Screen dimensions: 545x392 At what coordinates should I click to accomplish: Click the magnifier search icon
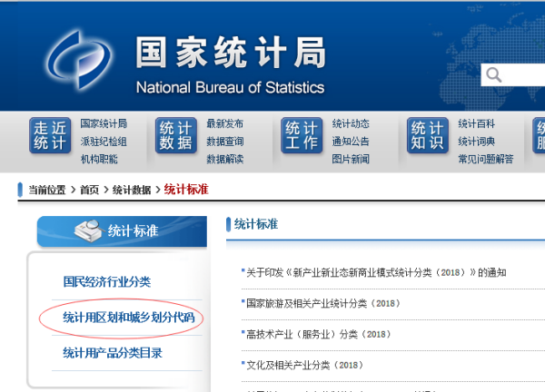(x=493, y=74)
